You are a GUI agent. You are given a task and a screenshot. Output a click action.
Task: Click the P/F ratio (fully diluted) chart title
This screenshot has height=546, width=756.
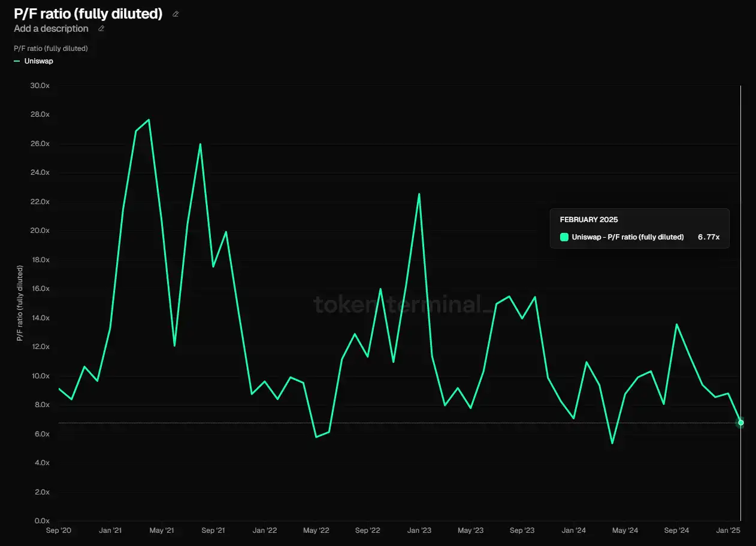click(88, 14)
